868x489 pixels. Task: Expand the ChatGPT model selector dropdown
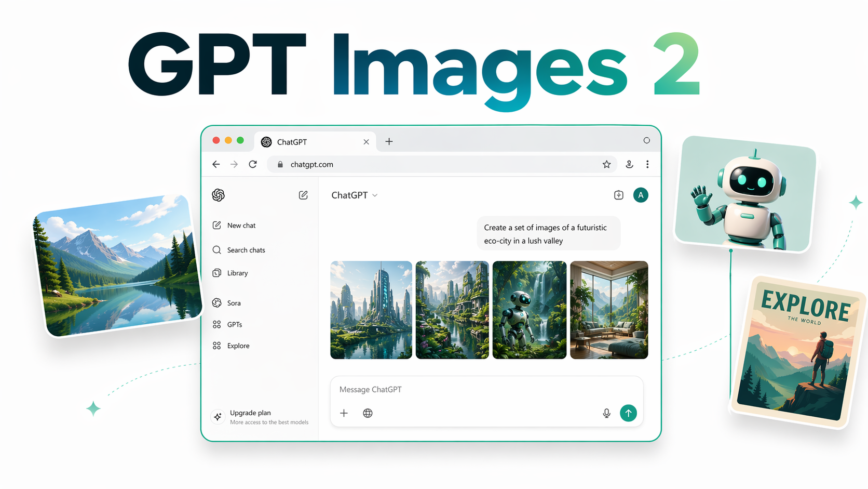355,195
